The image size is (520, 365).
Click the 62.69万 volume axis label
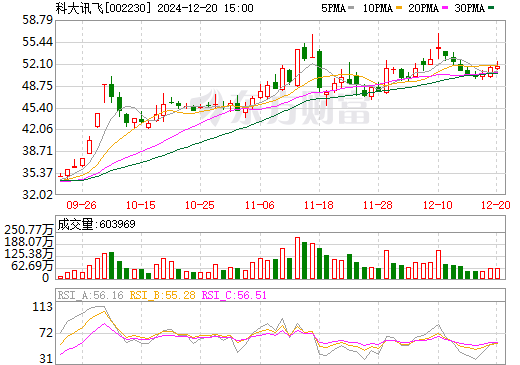point(32,266)
